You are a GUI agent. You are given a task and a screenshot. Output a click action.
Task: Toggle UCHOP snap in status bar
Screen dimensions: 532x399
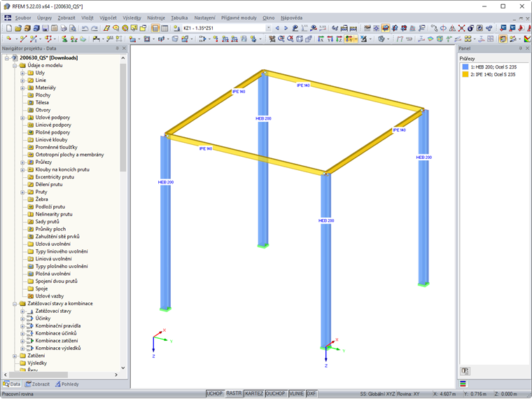pos(215,393)
